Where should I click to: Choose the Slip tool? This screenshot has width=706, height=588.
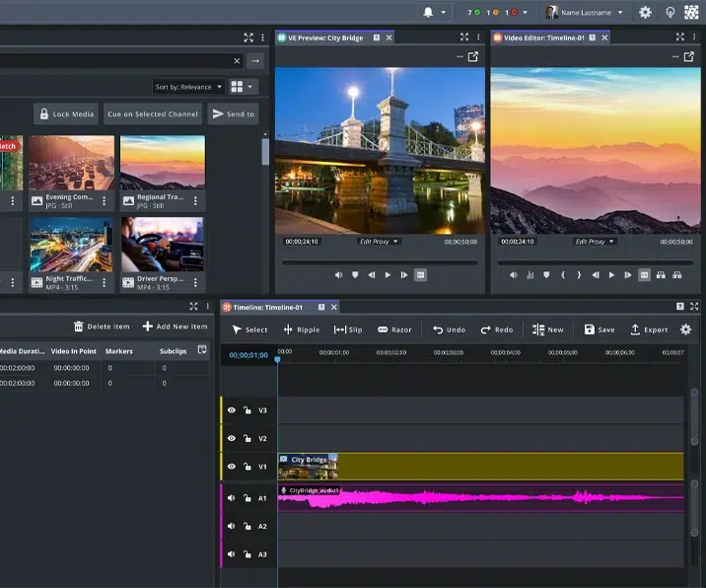(x=348, y=330)
